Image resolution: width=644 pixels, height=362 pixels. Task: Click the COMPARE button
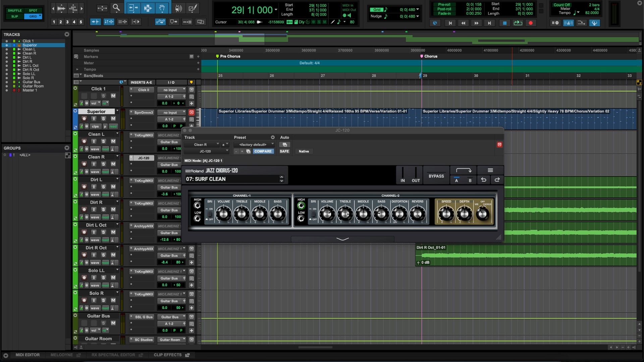pyautogui.click(x=263, y=151)
